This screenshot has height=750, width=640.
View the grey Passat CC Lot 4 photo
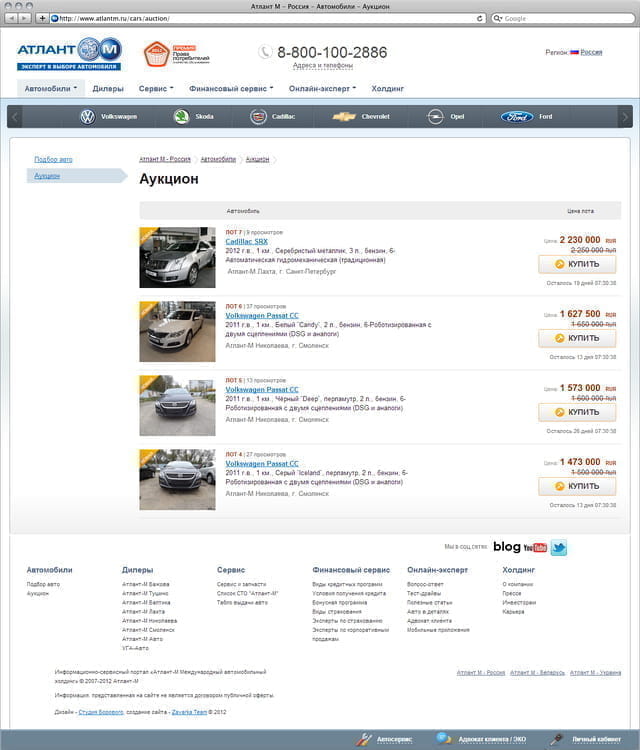point(177,480)
